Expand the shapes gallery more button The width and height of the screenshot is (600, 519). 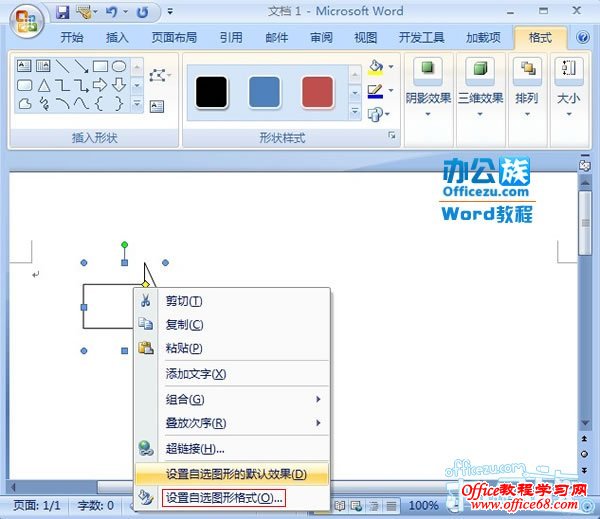click(137, 104)
